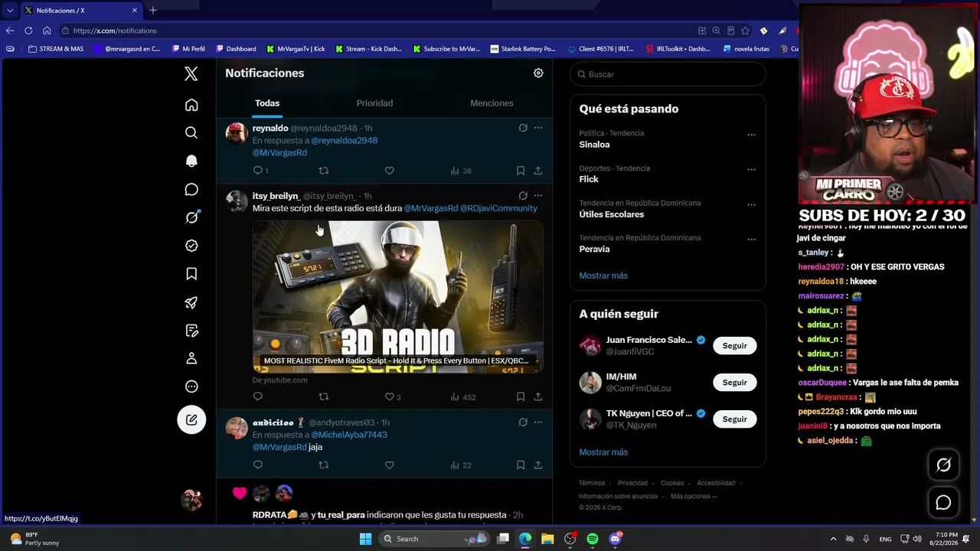The image size is (980, 551).
Task: Compose a new post with the white round button
Action: click(191, 419)
